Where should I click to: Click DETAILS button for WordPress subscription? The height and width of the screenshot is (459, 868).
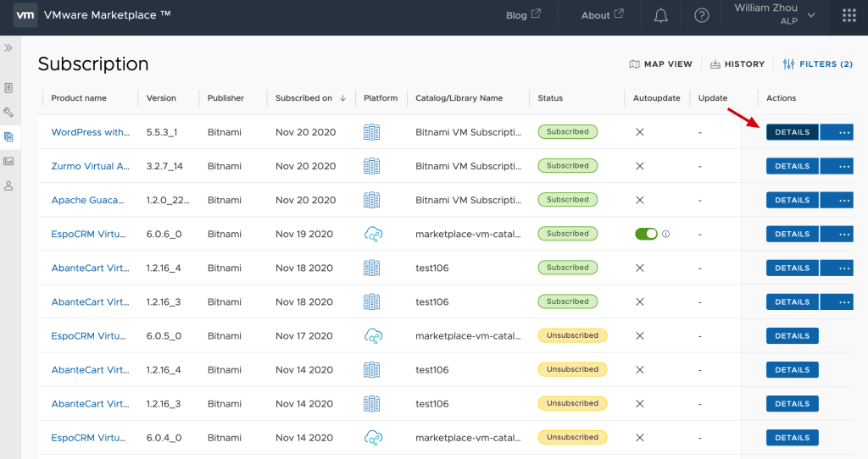(792, 132)
